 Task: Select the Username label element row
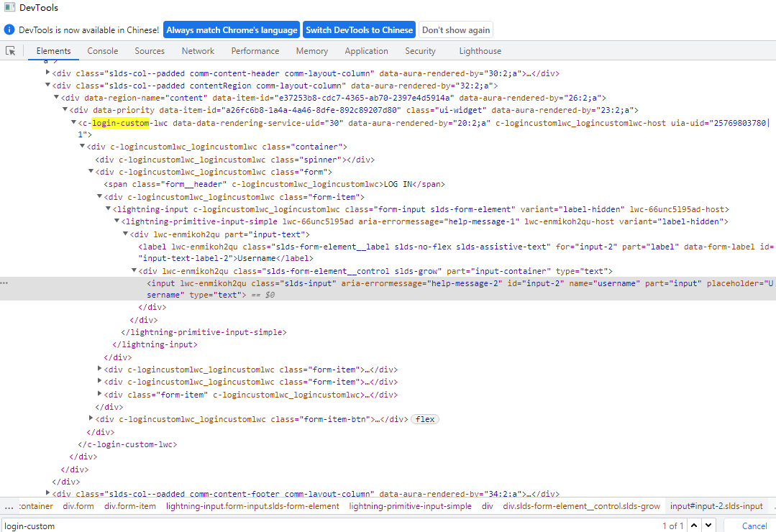tap(455, 252)
